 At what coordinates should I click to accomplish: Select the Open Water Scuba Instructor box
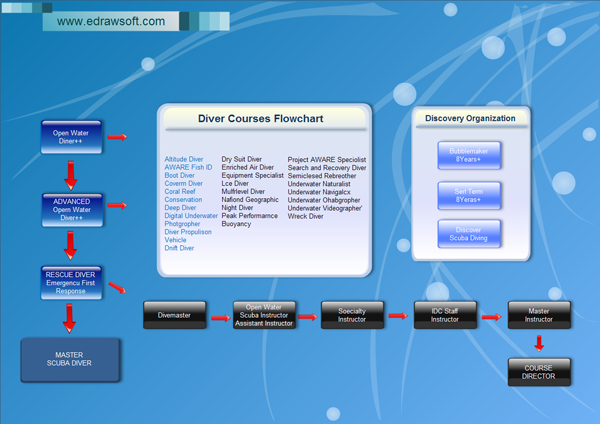point(264,315)
